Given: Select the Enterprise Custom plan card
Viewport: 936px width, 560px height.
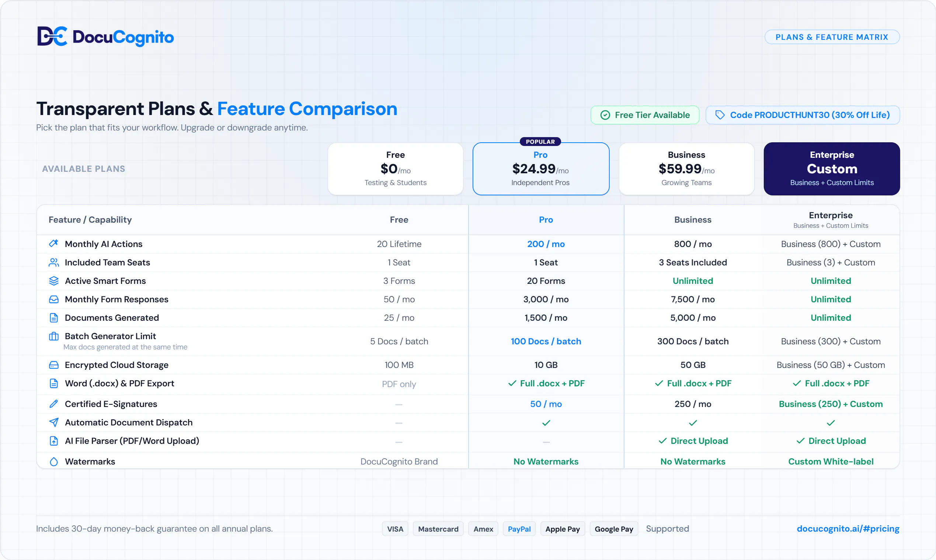Looking at the screenshot, I should click(832, 169).
